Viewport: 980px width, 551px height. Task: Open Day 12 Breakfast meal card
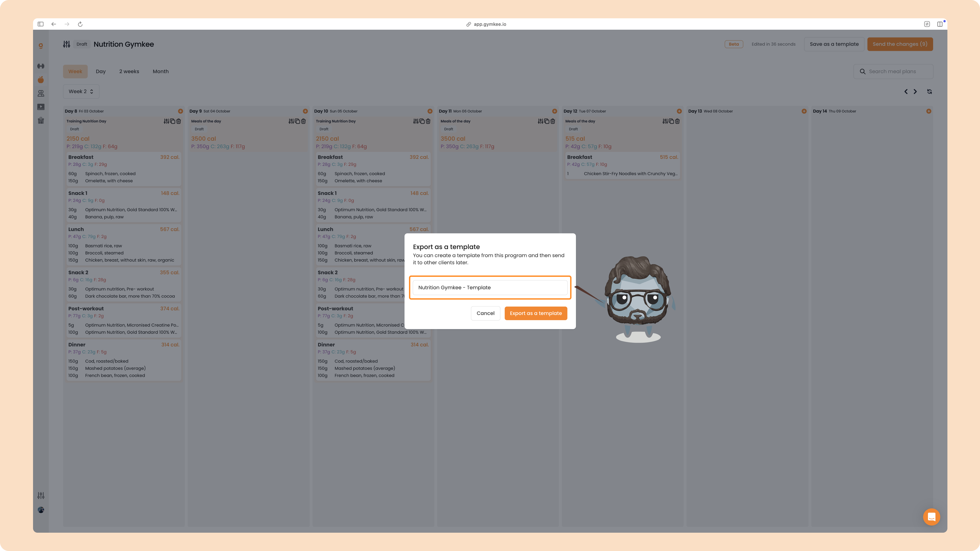(622, 165)
